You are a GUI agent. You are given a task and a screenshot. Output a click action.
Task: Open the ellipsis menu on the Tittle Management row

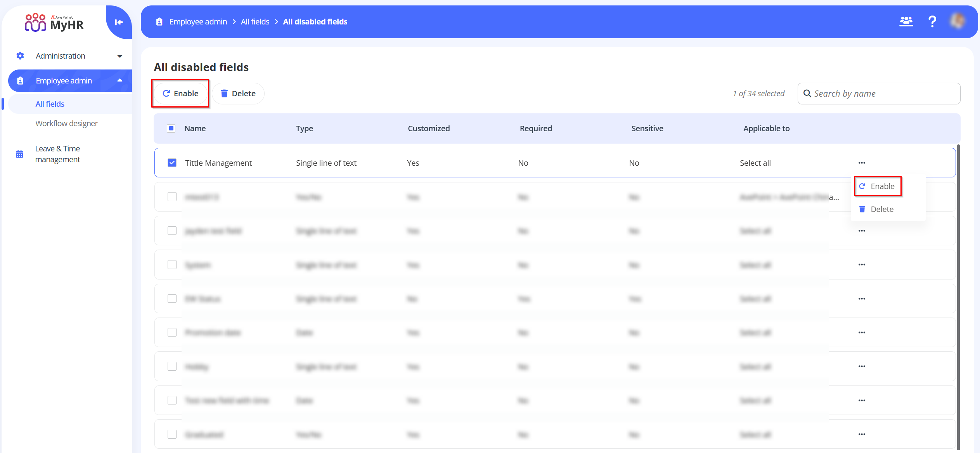point(861,163)
